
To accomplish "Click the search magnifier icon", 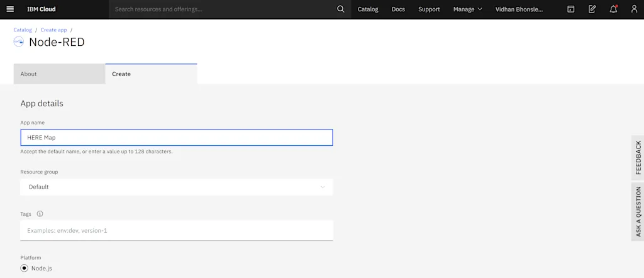I will [340, 9].
